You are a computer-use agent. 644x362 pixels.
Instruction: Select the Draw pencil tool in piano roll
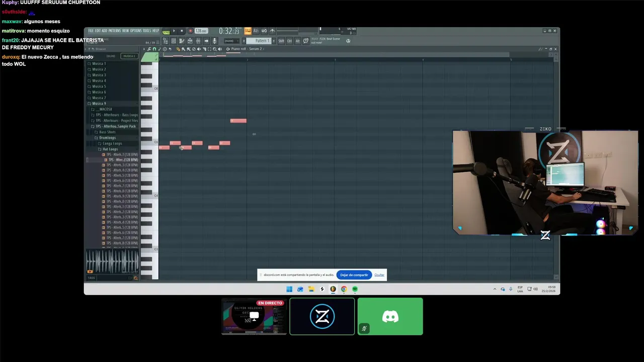point(178,49)
